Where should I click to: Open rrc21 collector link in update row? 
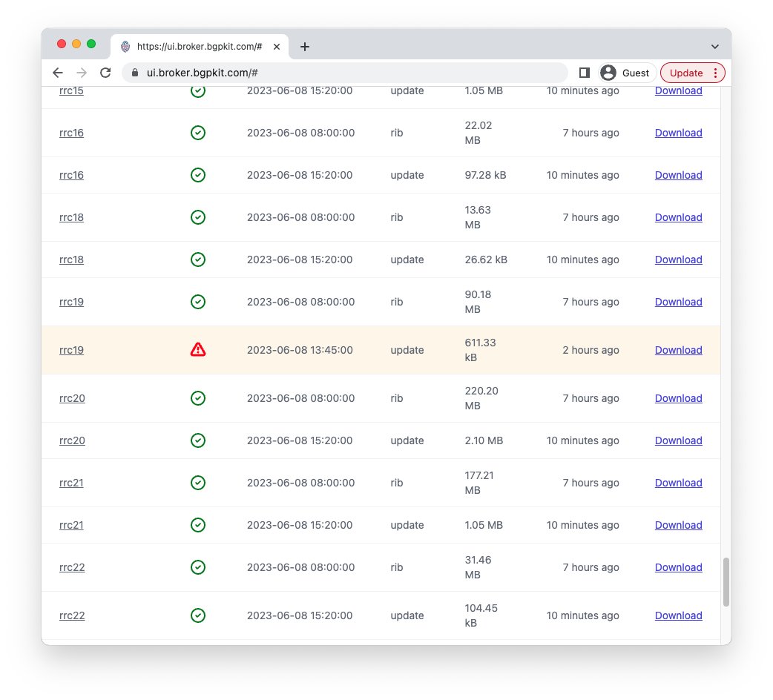(71, 525)
